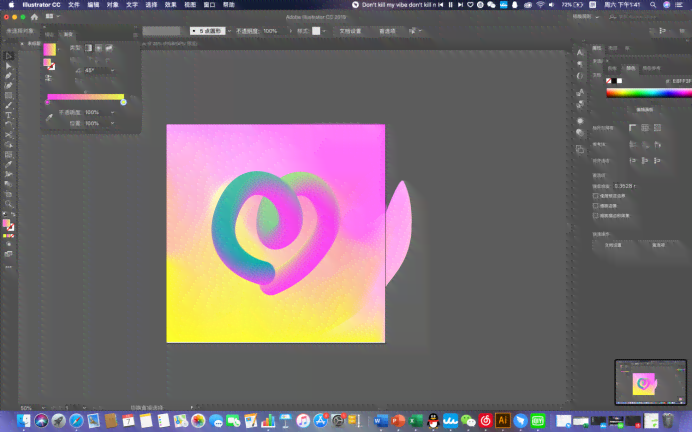
Task: Select the Pen tool
Action: [8, 76]
